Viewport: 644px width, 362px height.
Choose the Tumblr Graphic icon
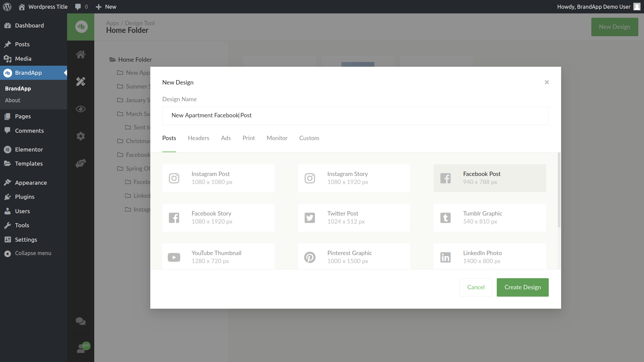pos(445,218)
